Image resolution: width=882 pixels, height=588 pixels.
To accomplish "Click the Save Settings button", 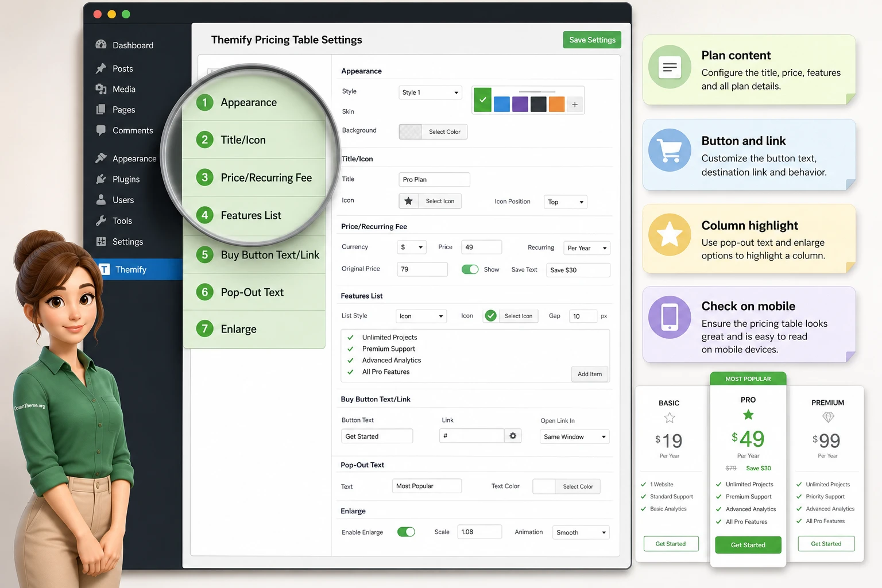I will click(592, 40).
